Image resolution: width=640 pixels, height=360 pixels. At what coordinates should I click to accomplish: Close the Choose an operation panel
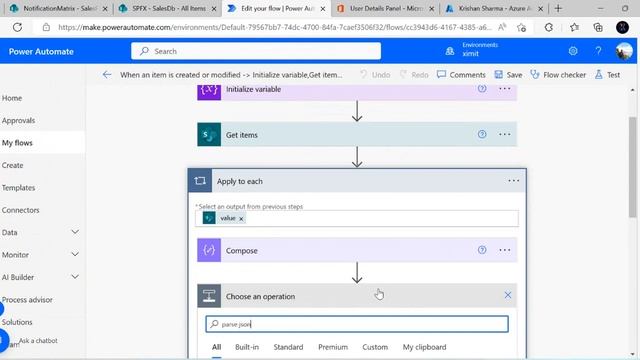tap(507, 295)
